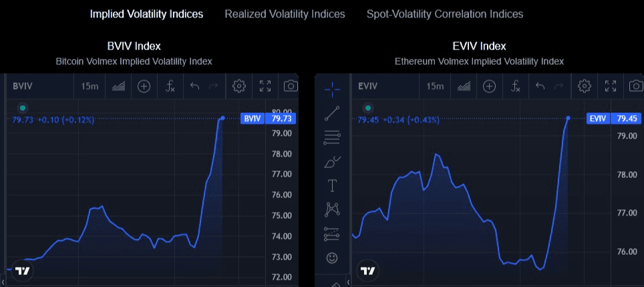Toggle the green status dot on BVIV chart
Viewport: 644px width, 287px height.
coord(22,108)
